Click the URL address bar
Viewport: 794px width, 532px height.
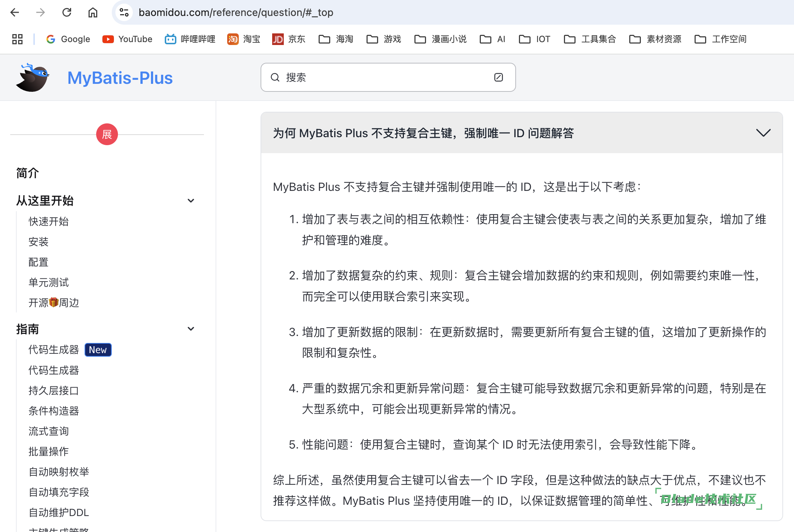(454, 13)
